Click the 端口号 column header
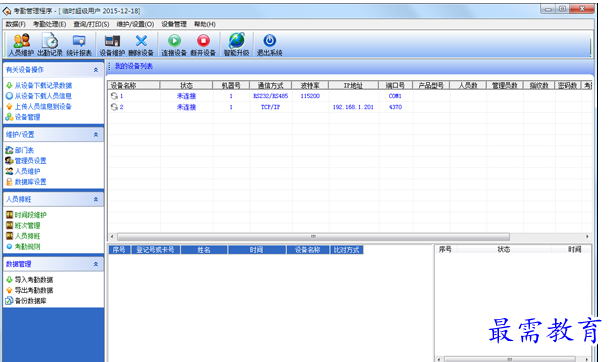The image size is (610, 362). 395,85
